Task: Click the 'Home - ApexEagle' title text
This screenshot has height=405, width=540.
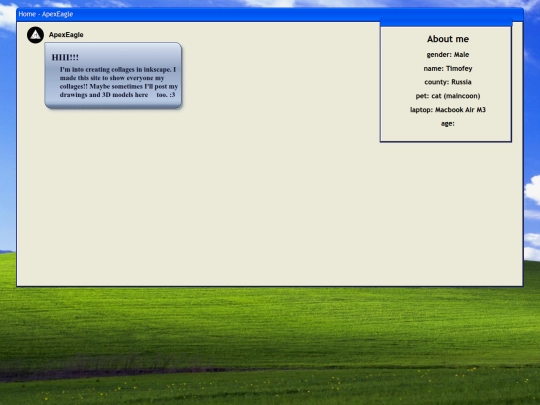Action: (x=46, y=14)
